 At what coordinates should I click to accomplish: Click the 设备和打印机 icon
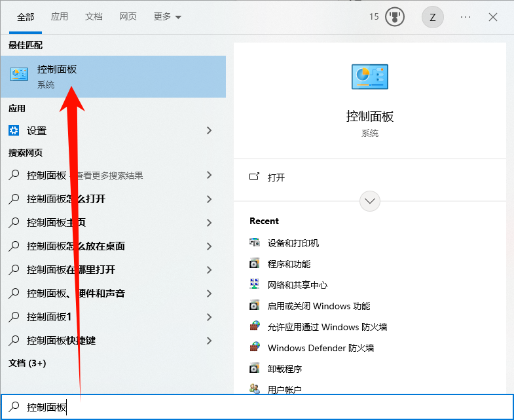coord(254,242)
